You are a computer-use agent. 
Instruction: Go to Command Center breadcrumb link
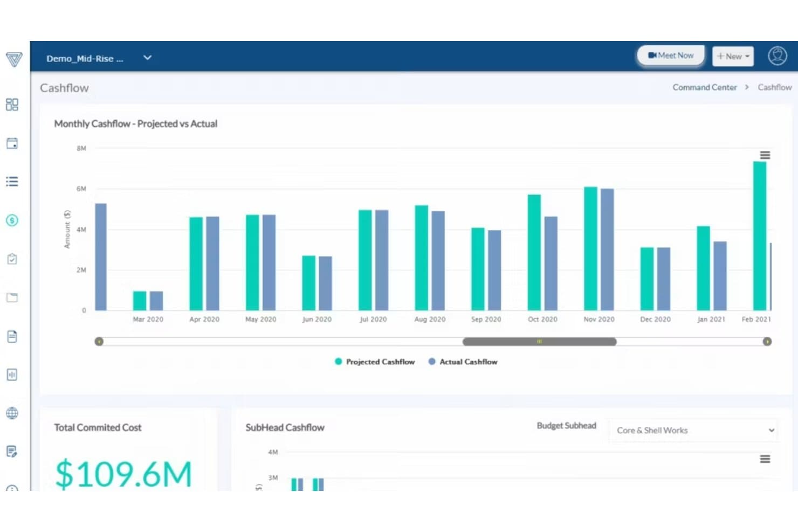pos(704,87)
